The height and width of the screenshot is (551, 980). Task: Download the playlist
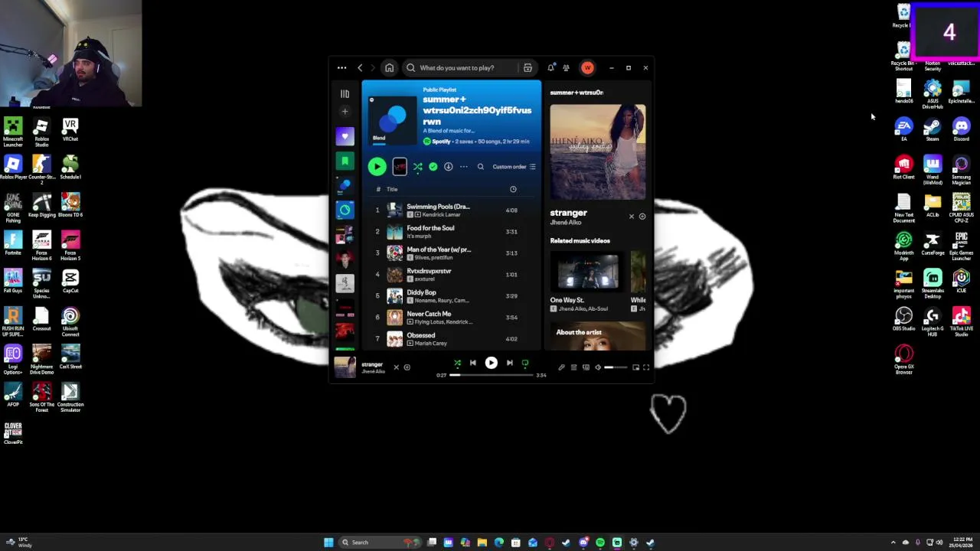point(449,167)
